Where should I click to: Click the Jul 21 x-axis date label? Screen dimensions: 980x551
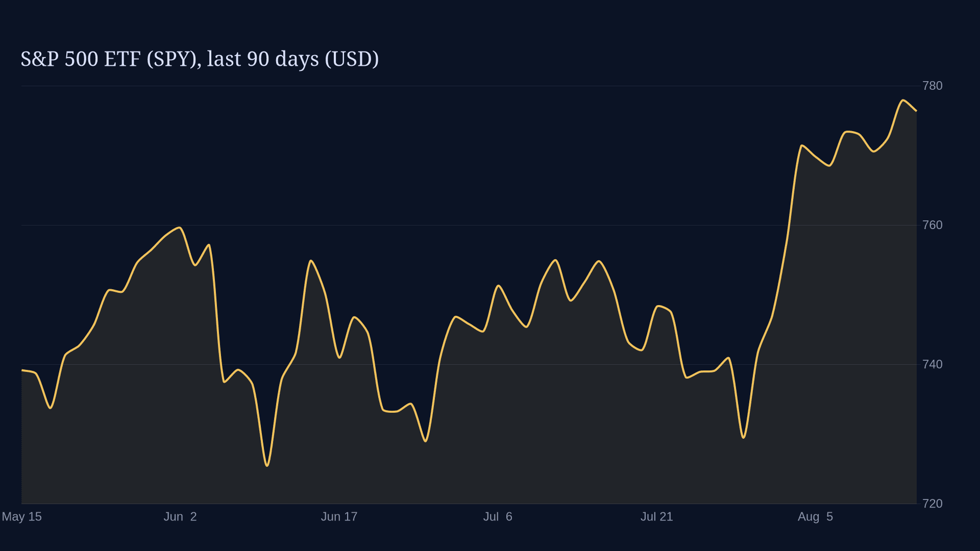point(656,517)
